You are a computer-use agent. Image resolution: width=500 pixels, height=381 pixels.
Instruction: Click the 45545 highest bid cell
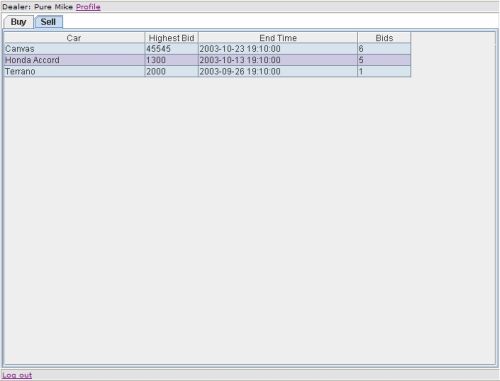click(x=171, y=49)
